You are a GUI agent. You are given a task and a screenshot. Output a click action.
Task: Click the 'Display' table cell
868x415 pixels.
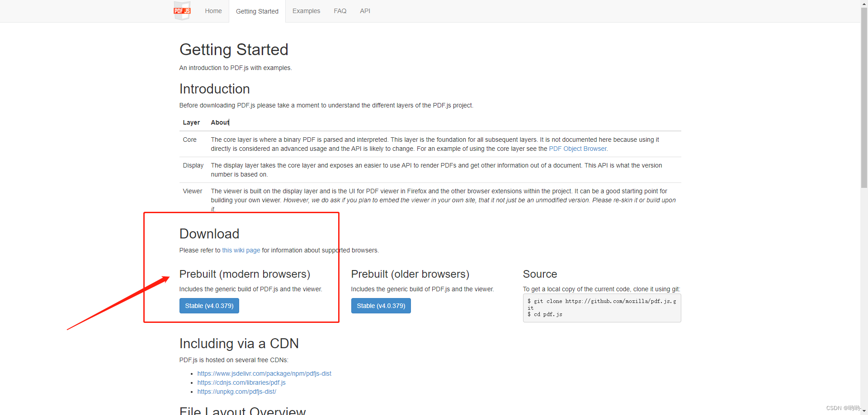(193, 165)
